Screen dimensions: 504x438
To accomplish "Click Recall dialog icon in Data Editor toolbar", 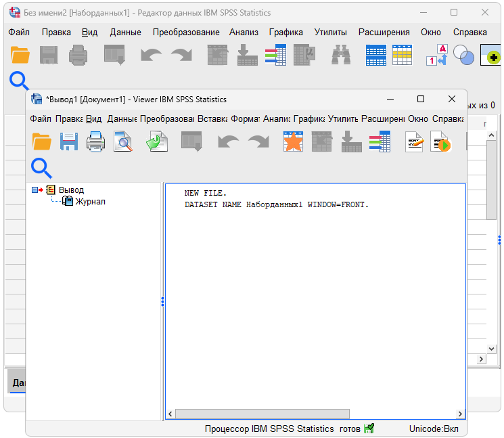I will click(x=114, y=55).
